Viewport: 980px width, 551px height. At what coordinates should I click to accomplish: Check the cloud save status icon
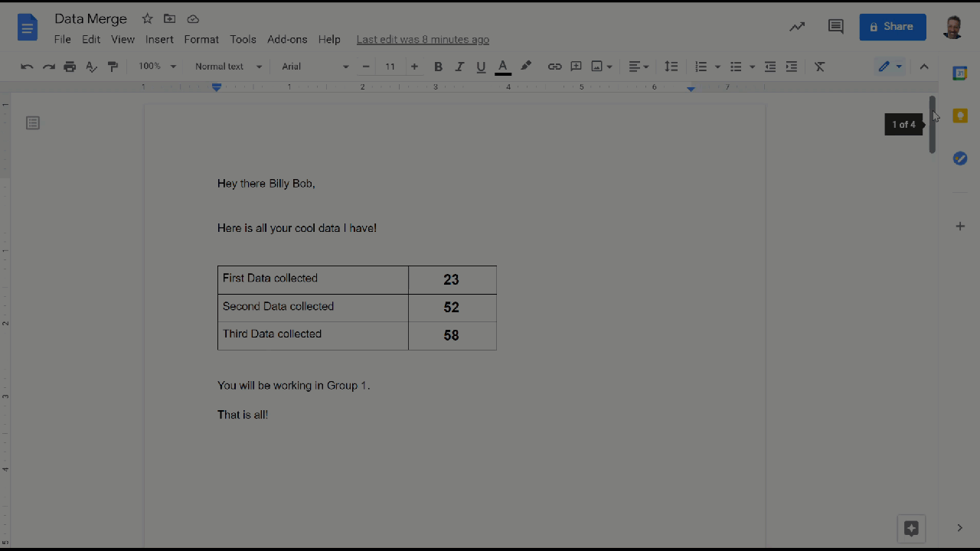click(193, 18)
